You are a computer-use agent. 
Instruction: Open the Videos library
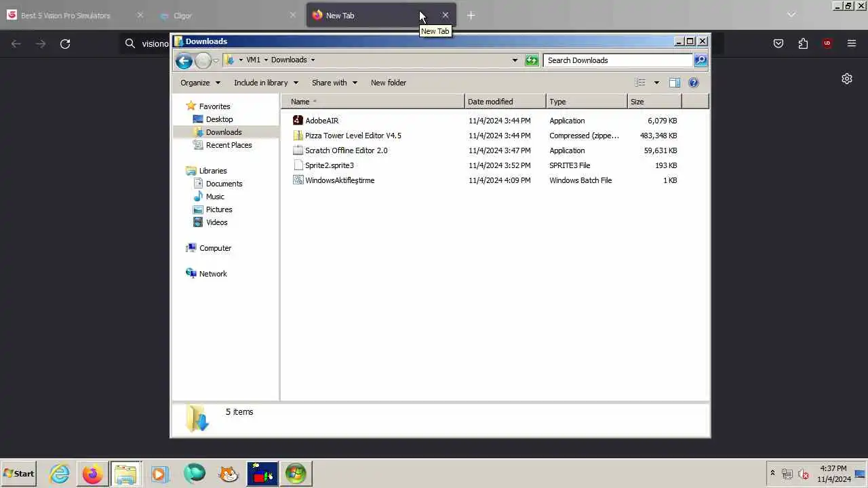click(216, 222)
